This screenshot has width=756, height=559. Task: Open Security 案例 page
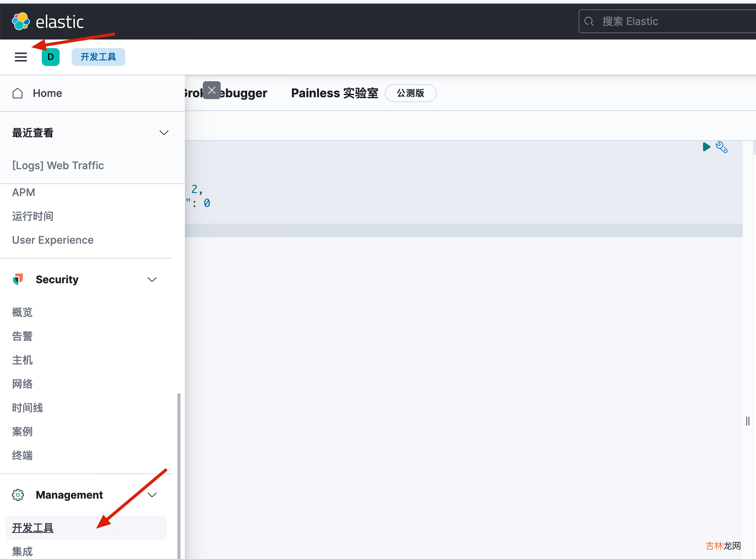22,432
